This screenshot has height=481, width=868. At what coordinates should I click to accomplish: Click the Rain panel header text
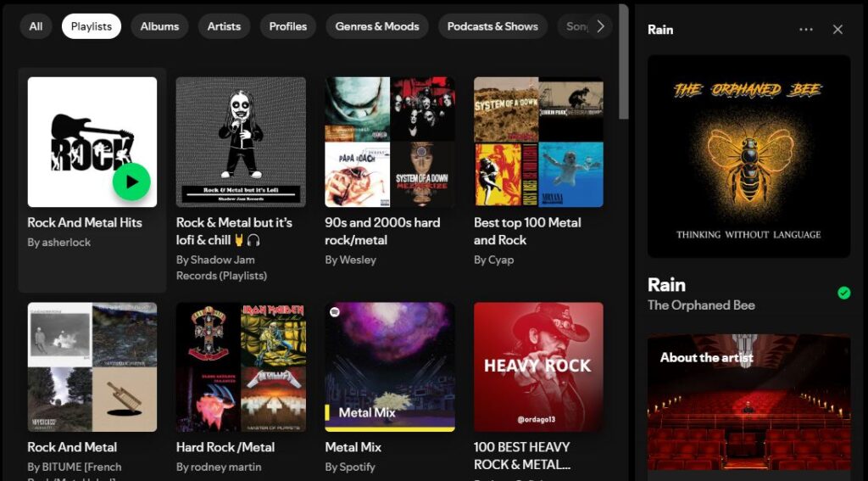point(660,30)
